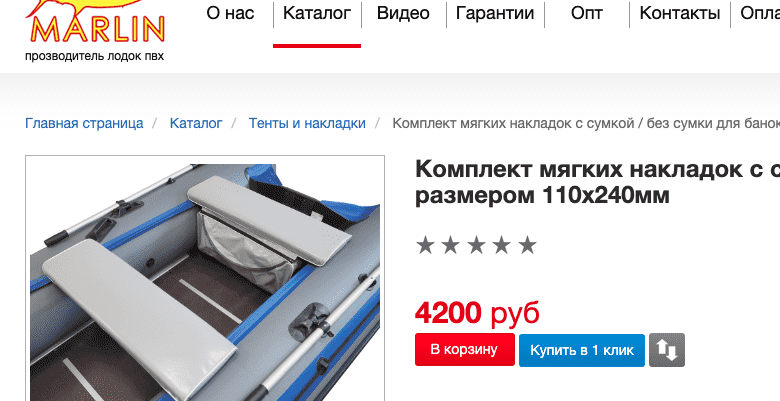Screen dimensions: 780x401
Task: Add product with В корзину button
Action: tap(465, 350)
